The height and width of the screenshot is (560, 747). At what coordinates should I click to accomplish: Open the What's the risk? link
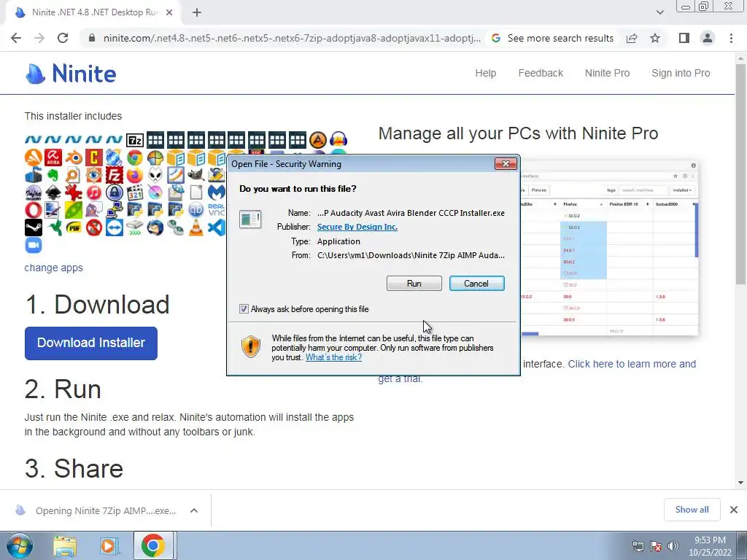pyautogui.click(x=333, y=357)
